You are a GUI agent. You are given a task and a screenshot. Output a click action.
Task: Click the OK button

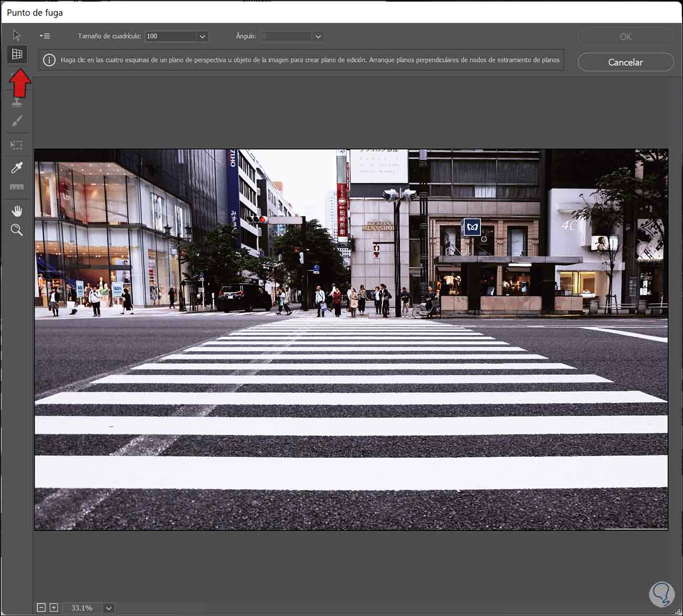point(625,36)
